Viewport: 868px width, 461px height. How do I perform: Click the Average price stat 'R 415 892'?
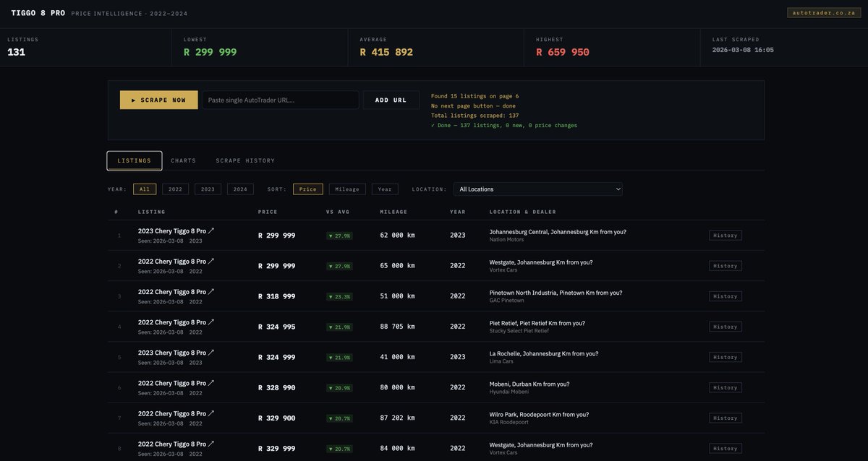pos(386,52)
